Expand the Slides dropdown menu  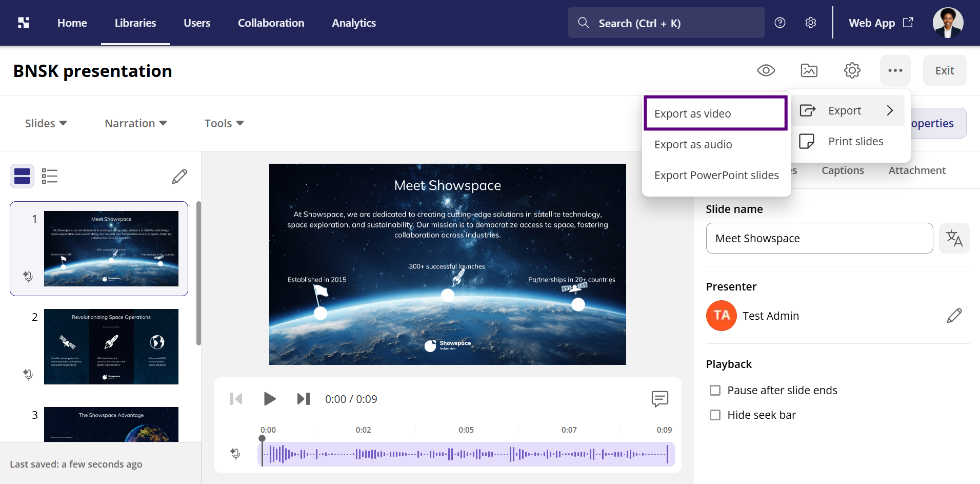pyautogui.click(x=46, y=123)
